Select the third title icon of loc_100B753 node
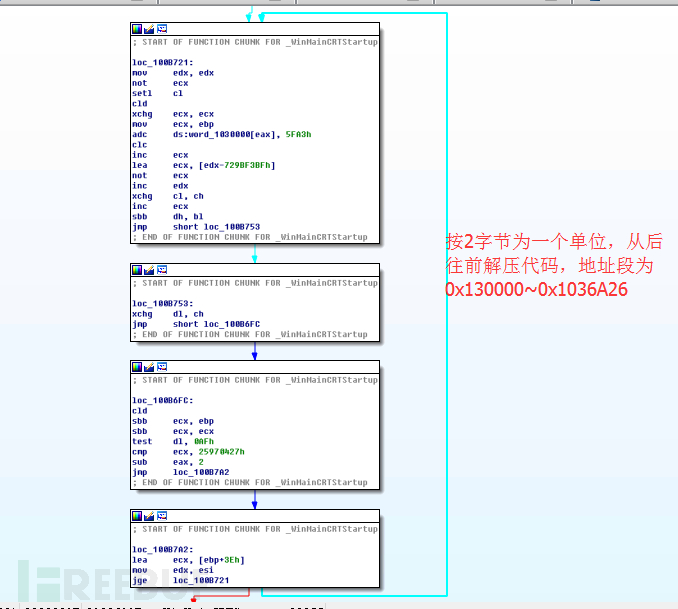The image size is (678, 609). tap(162, 270)
